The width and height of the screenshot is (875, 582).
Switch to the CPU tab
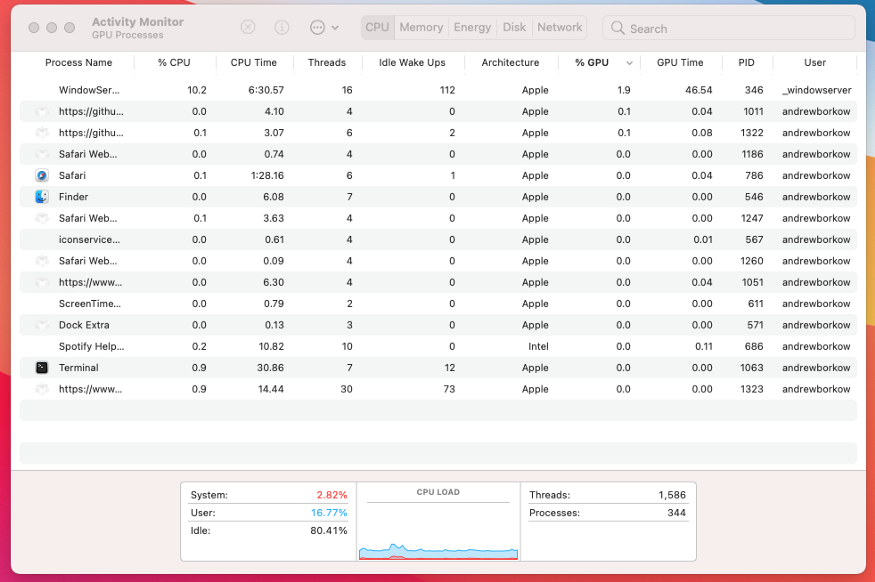coord(377,27)
